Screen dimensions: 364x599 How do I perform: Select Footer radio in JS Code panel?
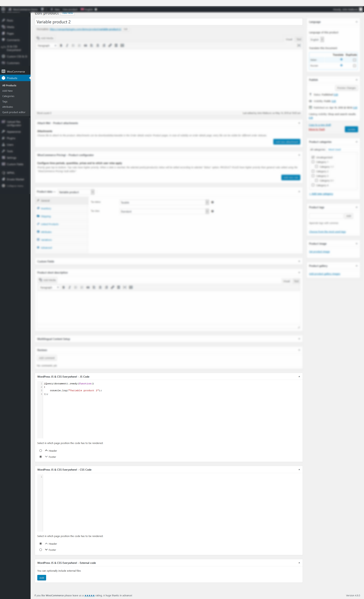click(x=41, y=457)
